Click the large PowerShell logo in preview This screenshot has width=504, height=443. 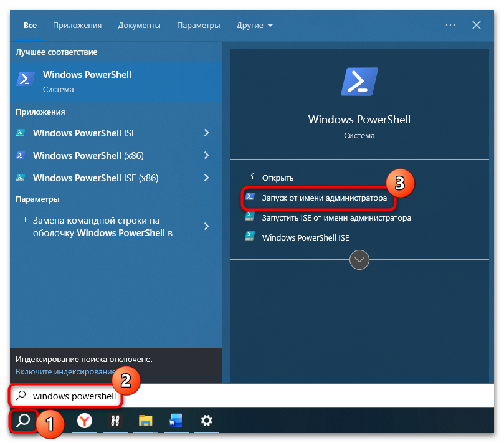tap(359, 82)
